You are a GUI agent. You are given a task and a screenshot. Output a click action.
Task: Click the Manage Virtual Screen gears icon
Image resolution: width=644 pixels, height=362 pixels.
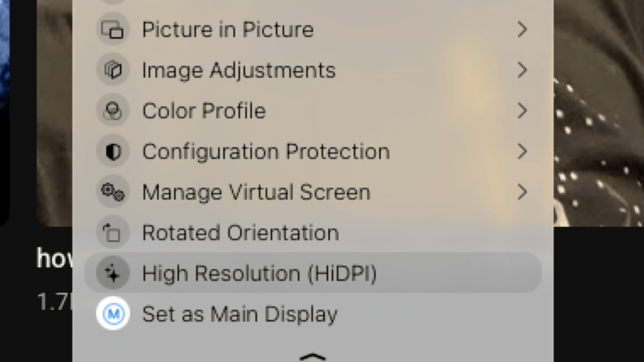pyautogui.click(x=113, y=192)
